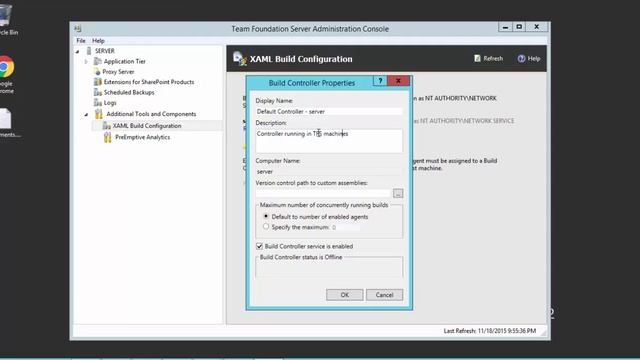This screenshot has width=640, height=360.
Task: Click the Refresh icon in header
Action: [x=477, y=58]
